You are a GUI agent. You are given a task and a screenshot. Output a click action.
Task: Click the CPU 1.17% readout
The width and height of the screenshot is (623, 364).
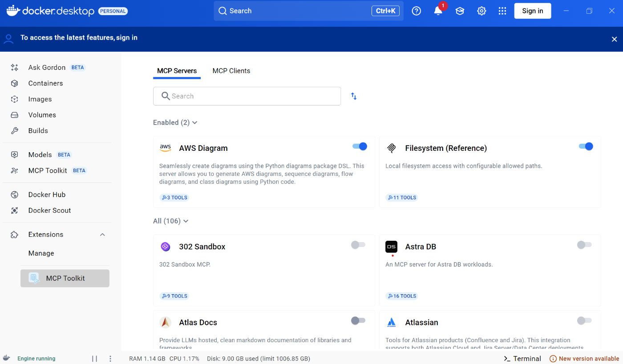coord(184,359)
